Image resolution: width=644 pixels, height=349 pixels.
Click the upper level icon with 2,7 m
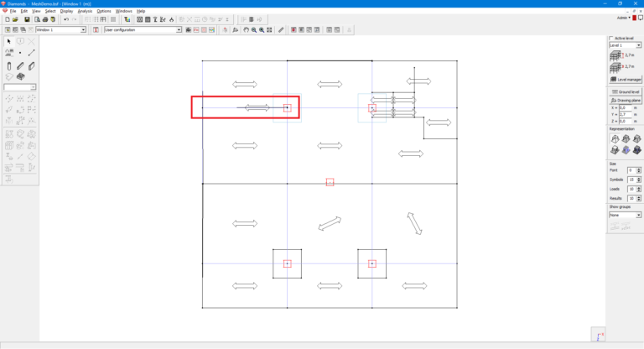point(615,56)
